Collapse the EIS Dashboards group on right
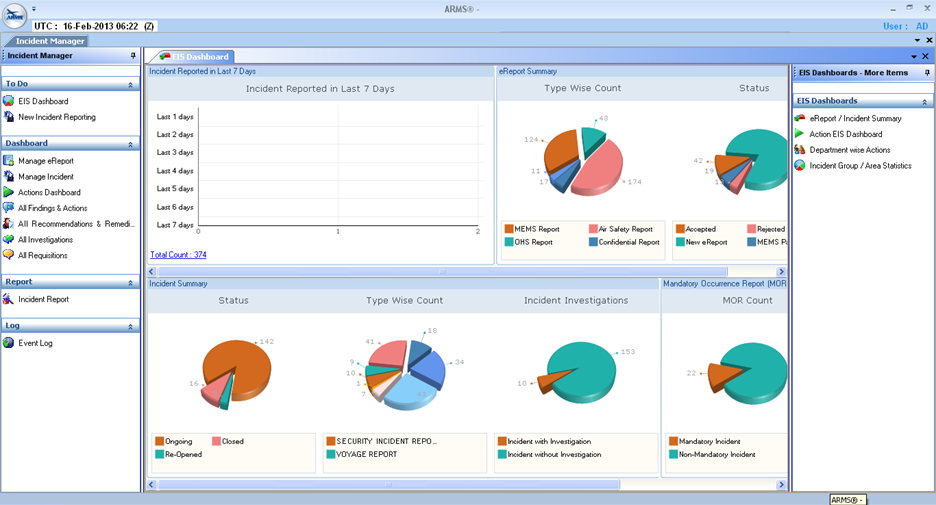The height and width of the screenshot is (505, 936). pos(925,102)
